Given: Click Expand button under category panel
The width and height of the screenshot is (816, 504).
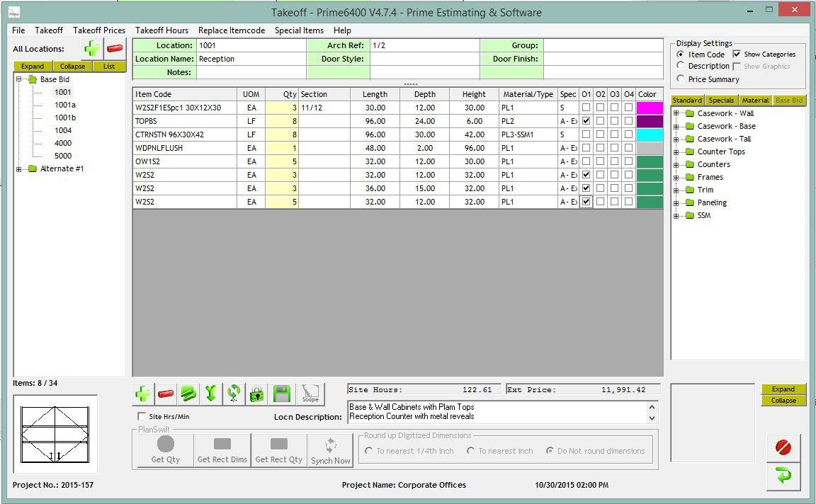Looking at the screenshot, I should pos(783,389).
